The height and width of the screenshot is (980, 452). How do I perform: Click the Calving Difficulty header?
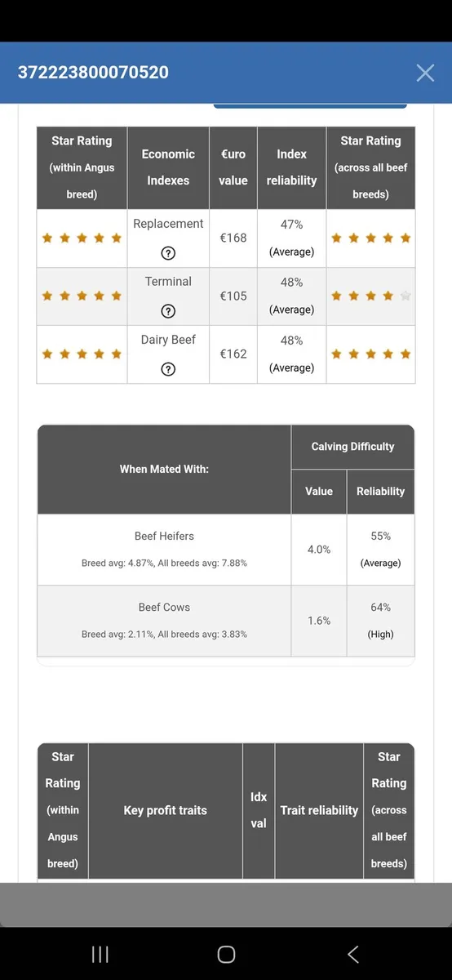352,447
